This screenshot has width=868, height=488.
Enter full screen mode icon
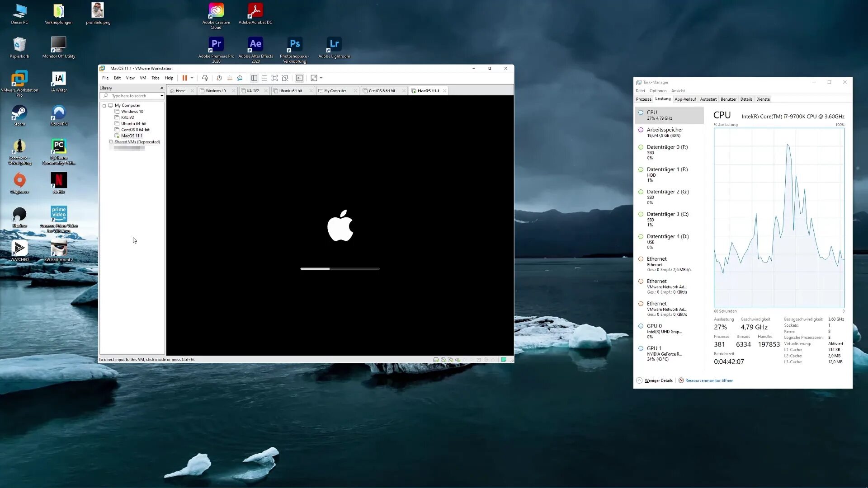pyautogui.click(x=274, y=78)
